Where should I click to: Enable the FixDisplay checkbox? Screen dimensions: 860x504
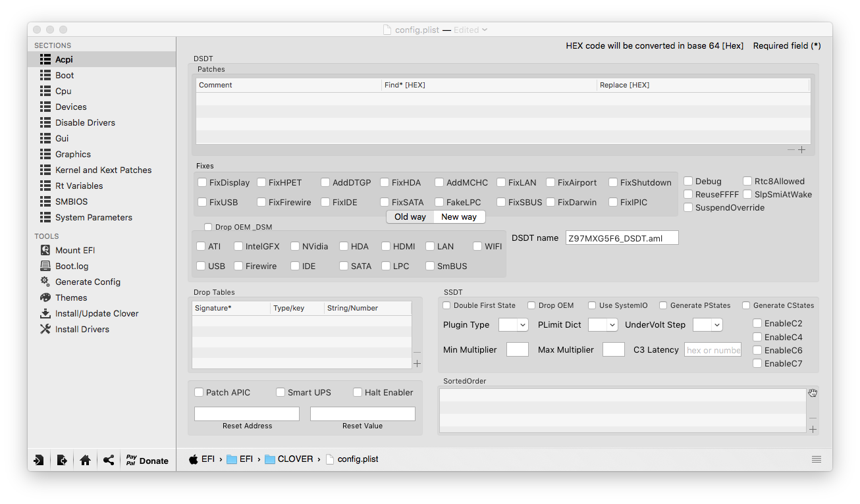coord(203,182)
